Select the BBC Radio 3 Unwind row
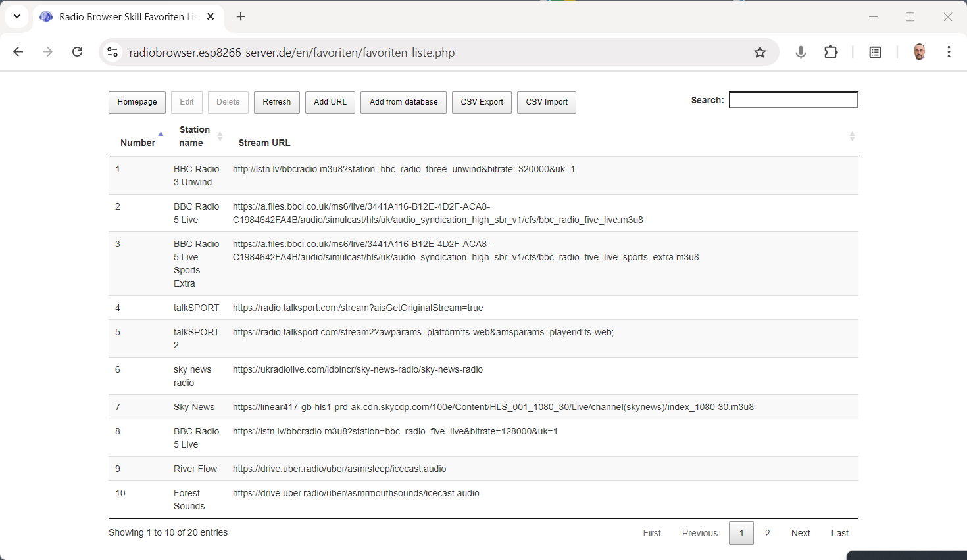This screenshot has width=967, height=560. click(x=484, y=175)
